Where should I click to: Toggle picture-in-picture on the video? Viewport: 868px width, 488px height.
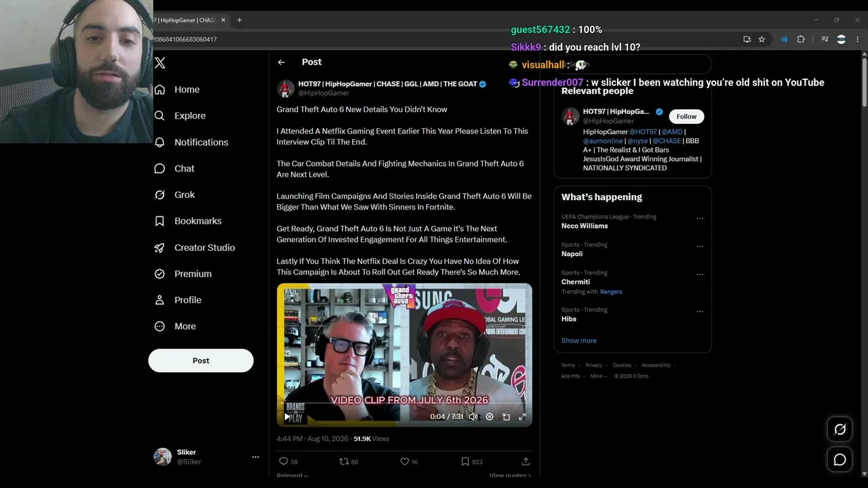click(x=506, y=417)
